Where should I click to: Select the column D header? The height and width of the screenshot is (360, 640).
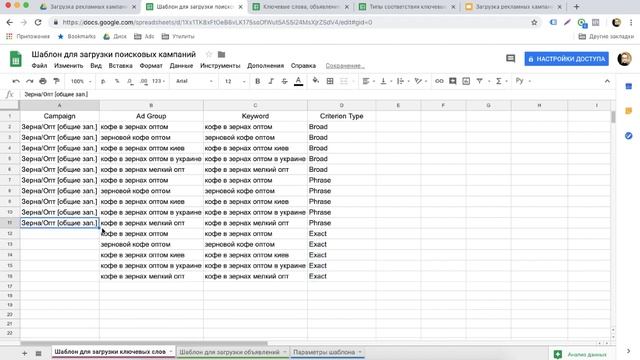coord(342,105)
